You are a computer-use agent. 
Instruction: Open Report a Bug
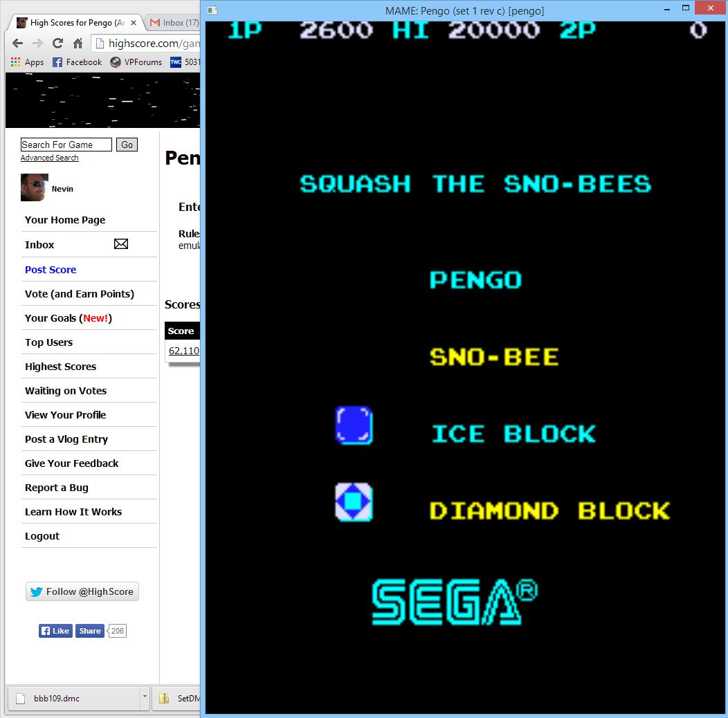pyautogui.click(x=57, y=488)
